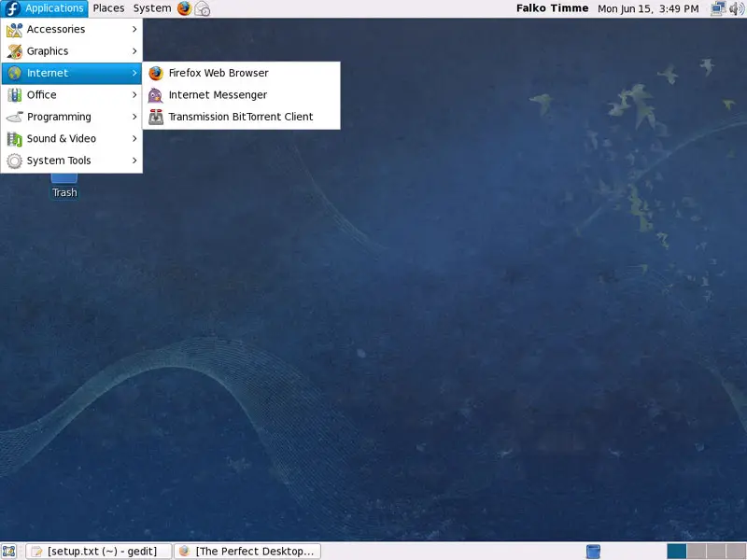Expand the System Tools submenu
Viewport: 747px width, 560px height.
tap(72, 161)
